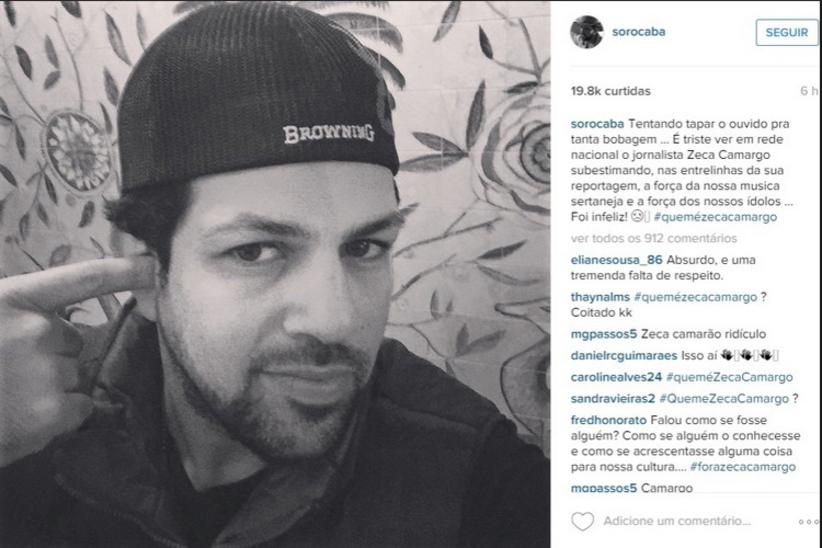This screenshot has height=548, width=822.
Task: Focus the Adicione um comentário field
Action: pos(677,521)
